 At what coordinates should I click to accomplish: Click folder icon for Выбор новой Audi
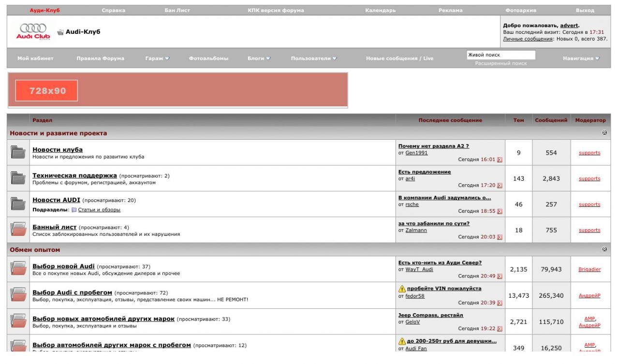pyautogui.click(x=18, y=269)
